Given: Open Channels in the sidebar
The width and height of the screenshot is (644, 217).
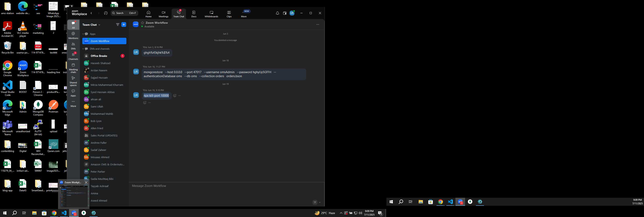Looking at the screenshot, I should coord(73,56).
